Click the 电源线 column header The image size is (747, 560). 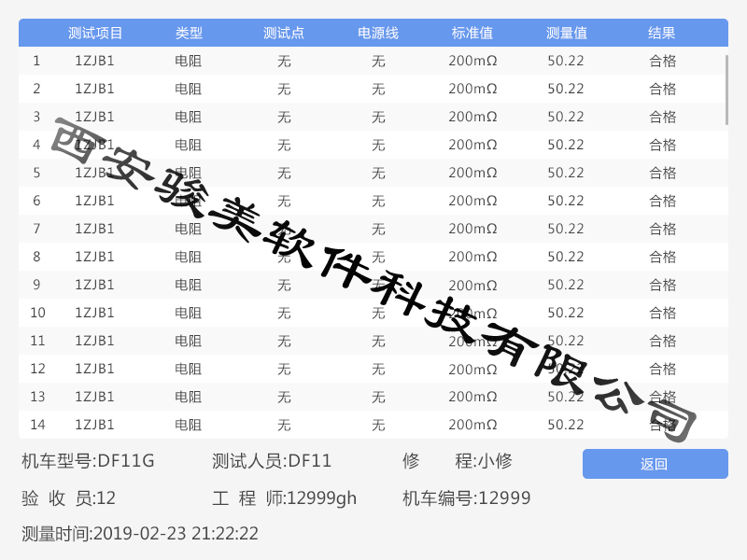[378, 34]
